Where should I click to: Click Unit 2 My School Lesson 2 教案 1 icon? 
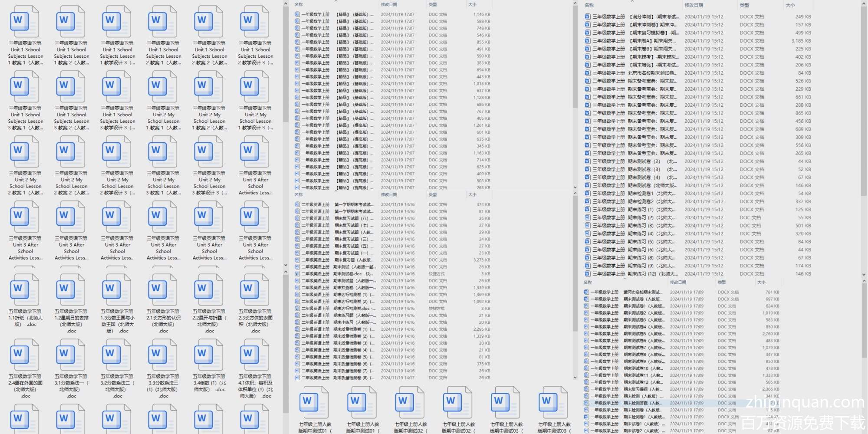pyautogui.click(x=24, y=152)
